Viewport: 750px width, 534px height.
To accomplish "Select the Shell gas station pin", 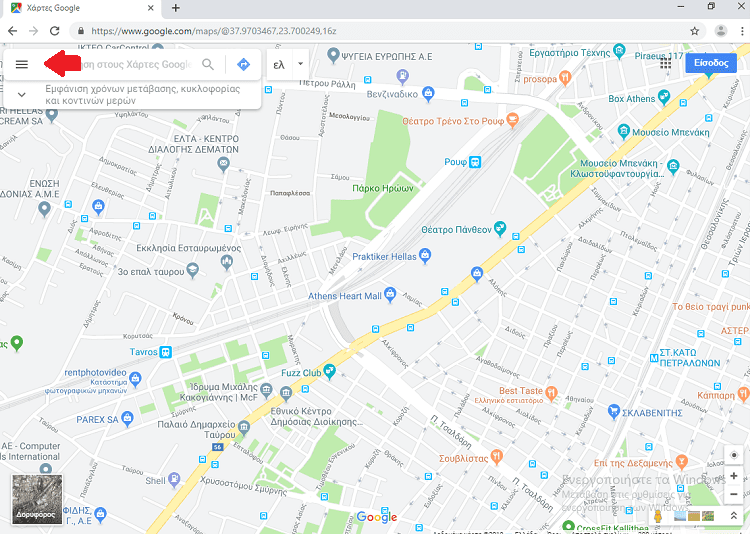I will click(174, 480).
